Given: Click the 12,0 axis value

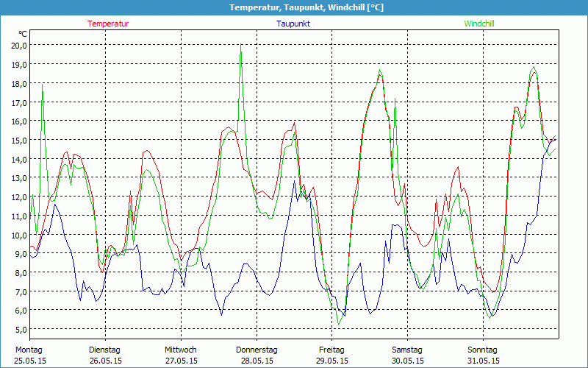Looking at the screenshot, I should point(18,197).
